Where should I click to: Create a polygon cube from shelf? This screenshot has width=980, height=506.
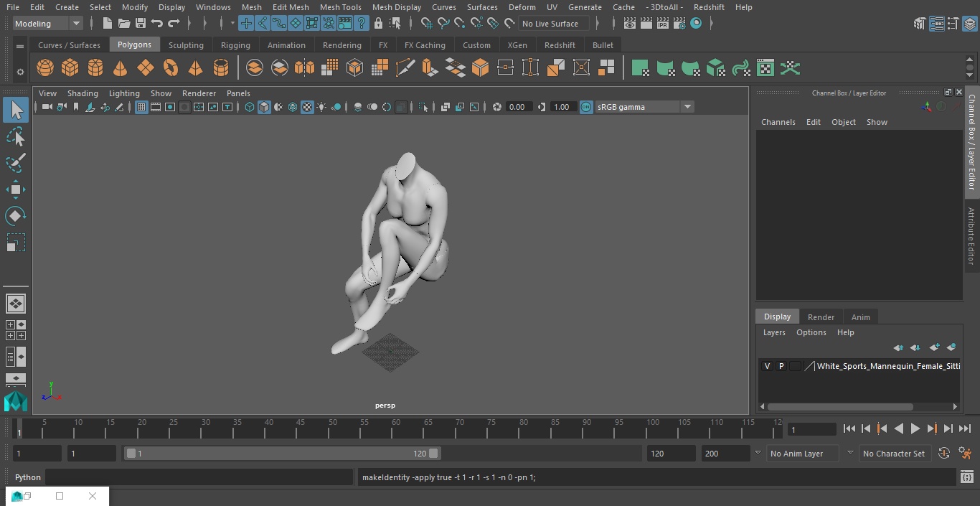pyautogui.click(x=70, y=68)
